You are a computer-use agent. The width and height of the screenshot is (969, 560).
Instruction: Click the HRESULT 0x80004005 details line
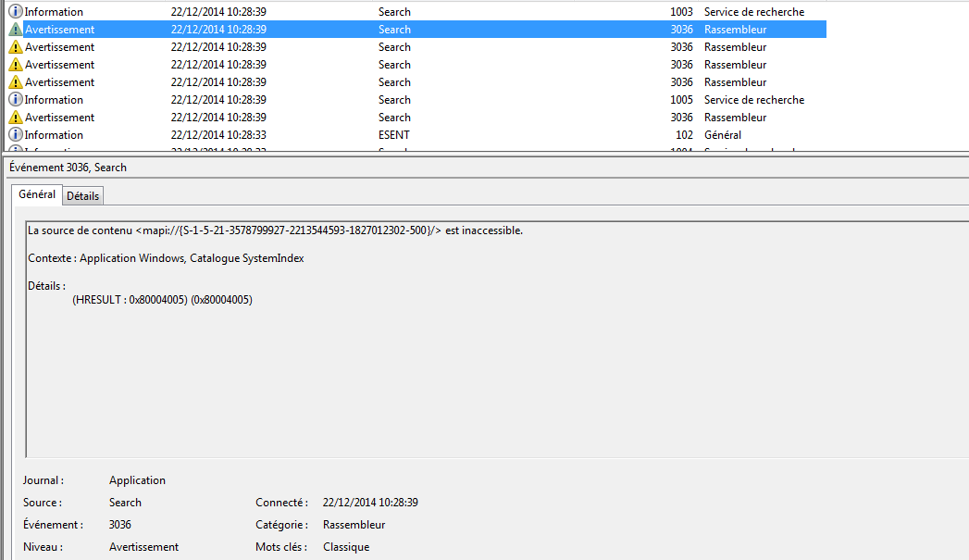[x=162, y=300]
